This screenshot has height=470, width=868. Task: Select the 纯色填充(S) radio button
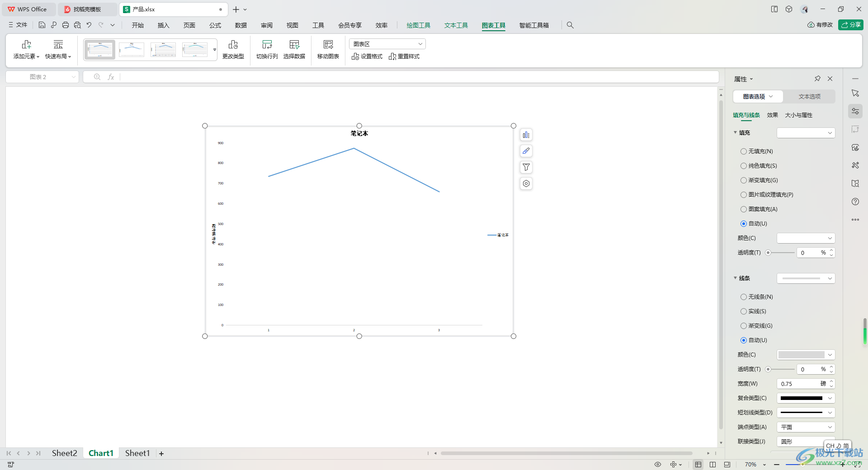coord(744,166)
